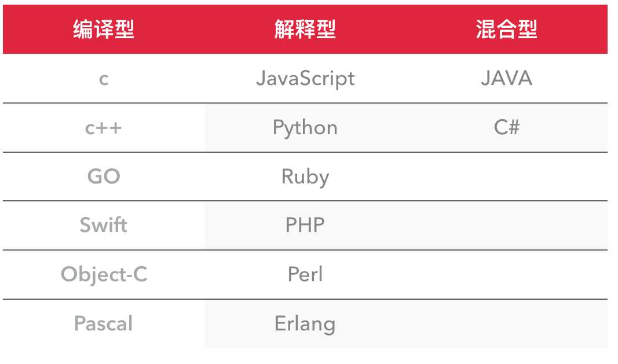Click the c++ table cell
This screenshot has height=364, width=618.
(x=104, y=127)
